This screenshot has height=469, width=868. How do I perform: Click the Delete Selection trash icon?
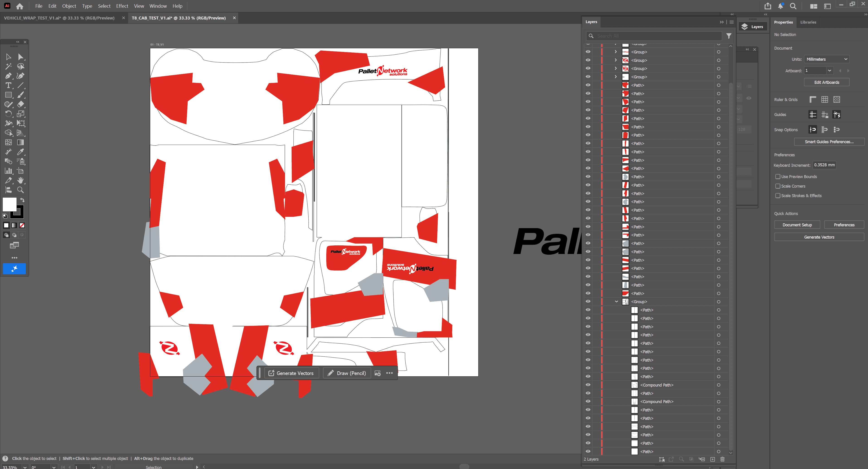(x=723, y=459)
